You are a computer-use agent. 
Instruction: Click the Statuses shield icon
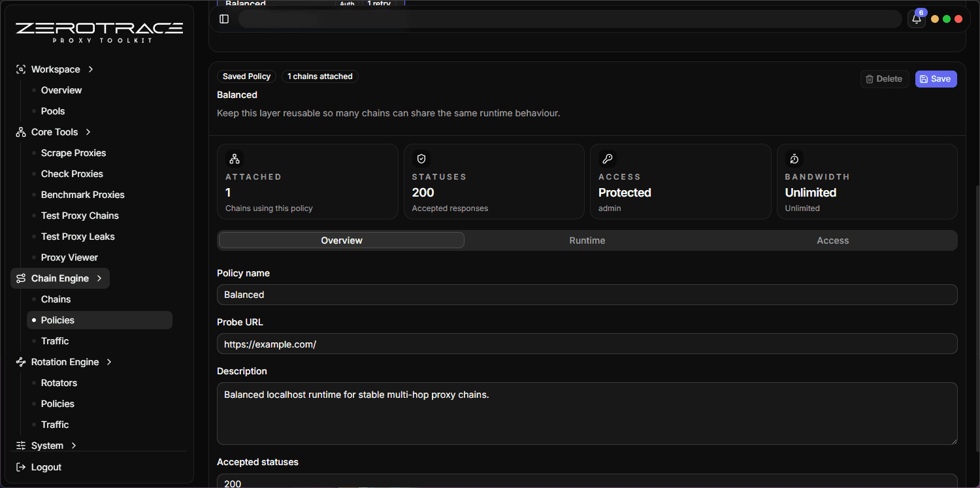pyautogui.click(x=421, y=159)
